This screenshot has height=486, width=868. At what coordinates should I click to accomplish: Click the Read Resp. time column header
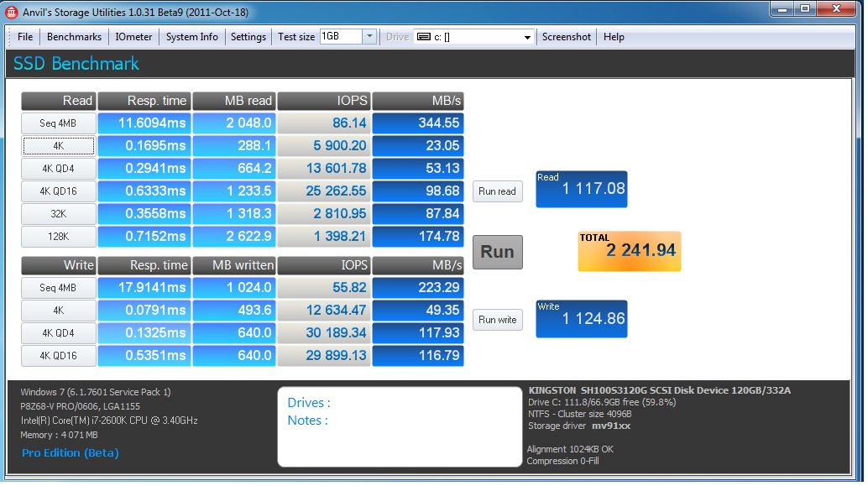coord(144,102)
